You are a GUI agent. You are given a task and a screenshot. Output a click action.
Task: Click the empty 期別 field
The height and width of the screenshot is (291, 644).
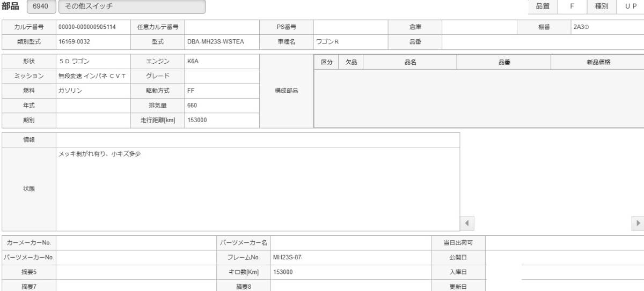click(93, 120)
